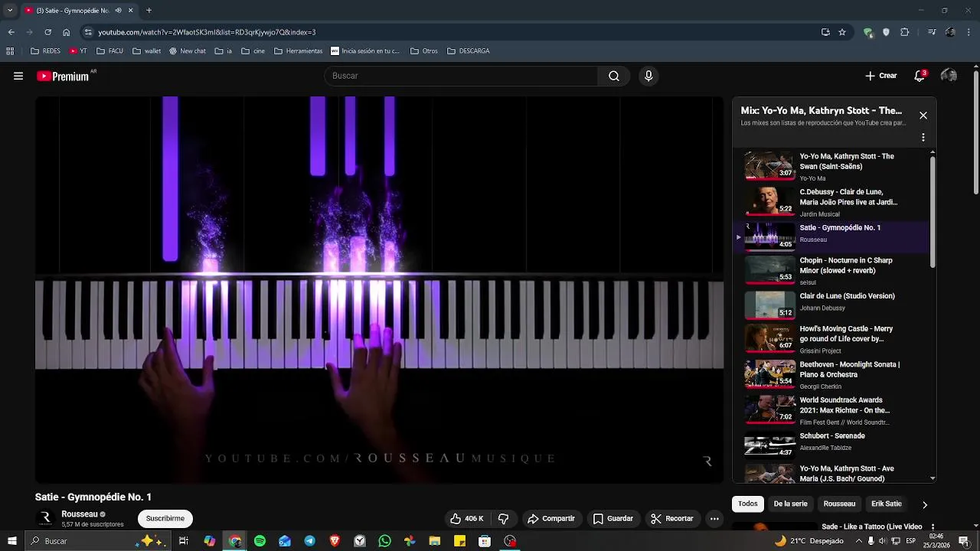The width and height of the screenshot is (980, 551).
Task: Open Rousseau channel name link
Action: coord(80,514)
